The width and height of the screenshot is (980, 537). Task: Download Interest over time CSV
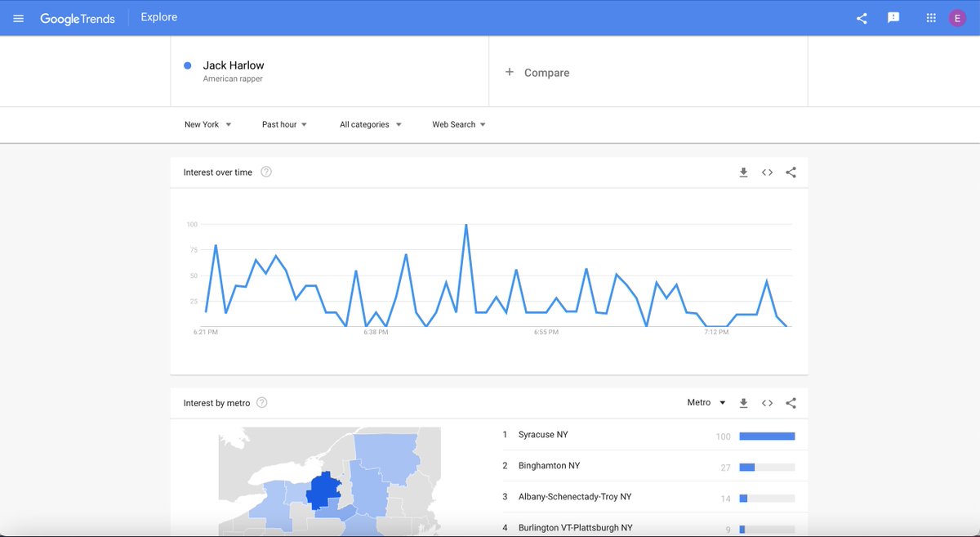pyautogui.click(x=743, y=172)
